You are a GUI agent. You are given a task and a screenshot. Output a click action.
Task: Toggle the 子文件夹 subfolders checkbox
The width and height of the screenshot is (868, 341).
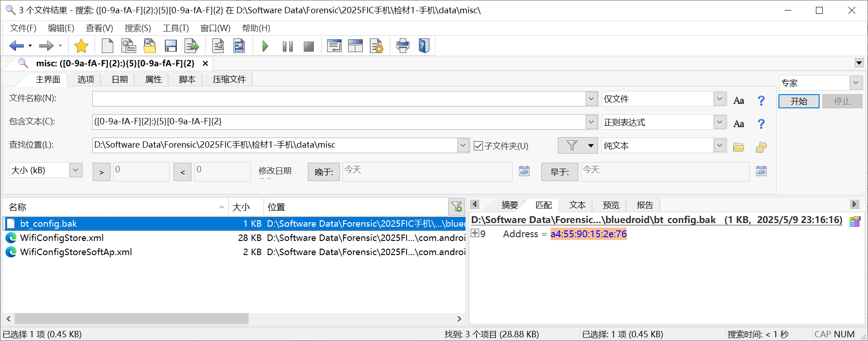click(x=478, y=146)
